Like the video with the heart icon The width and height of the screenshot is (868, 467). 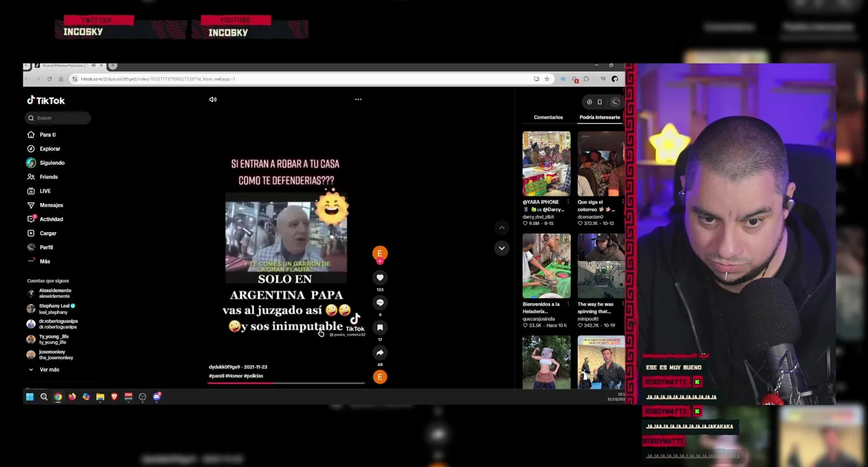point(380,278)
